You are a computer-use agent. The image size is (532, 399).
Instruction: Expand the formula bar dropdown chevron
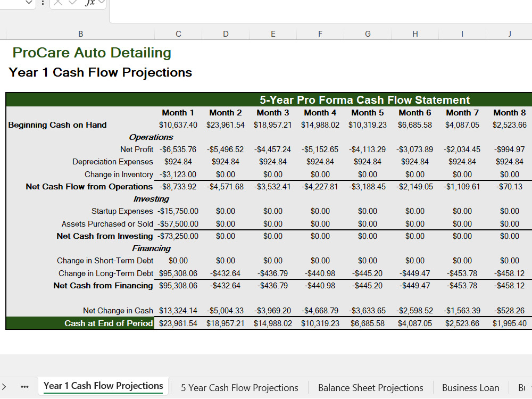(x=102, y=2)
